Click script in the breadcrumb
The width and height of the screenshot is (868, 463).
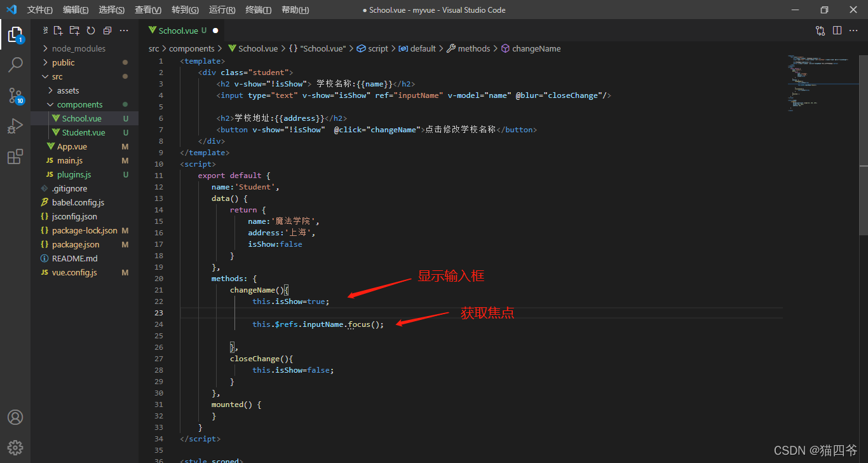pos(372,48)
